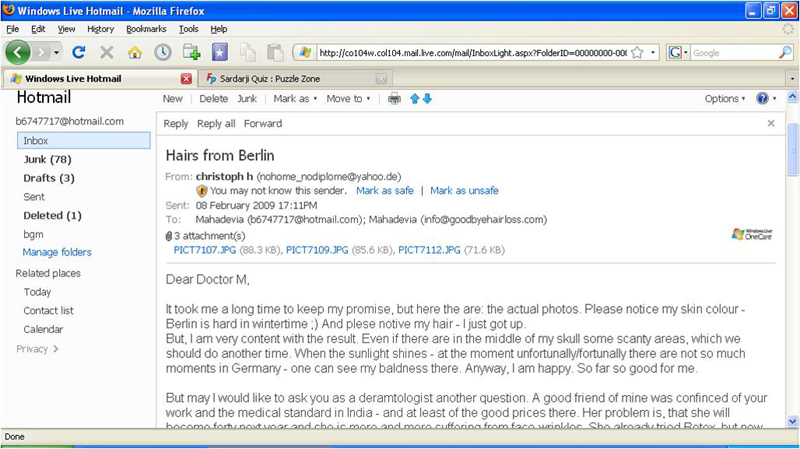Click the bookmark star in the address bar

coord(637,52)
